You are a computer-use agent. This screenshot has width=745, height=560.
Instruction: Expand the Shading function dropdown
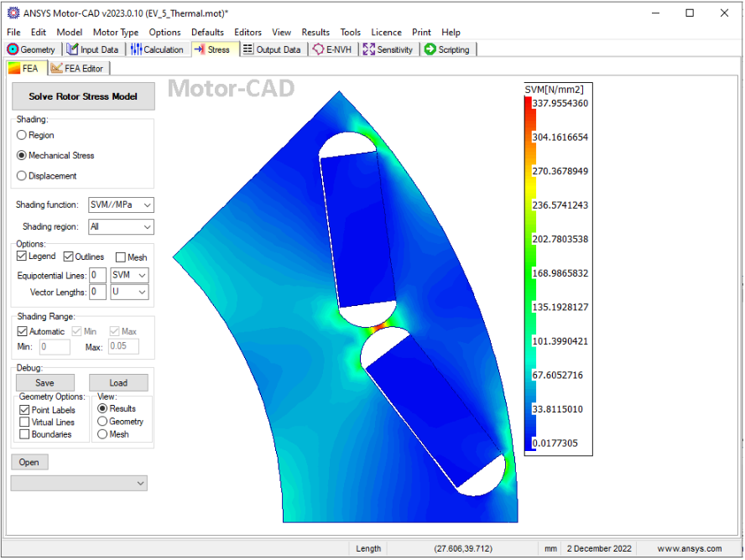click(148, 205)
